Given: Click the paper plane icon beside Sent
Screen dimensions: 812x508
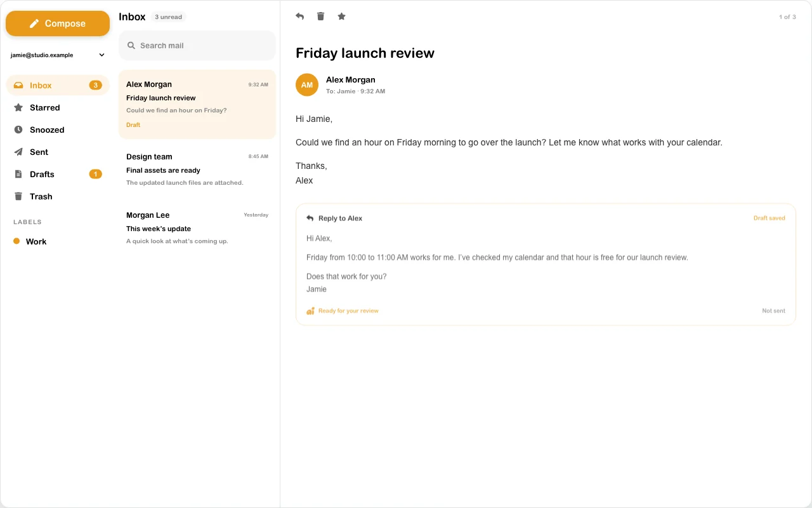Looking at the screenshot, I should click(x=18, y=152).
